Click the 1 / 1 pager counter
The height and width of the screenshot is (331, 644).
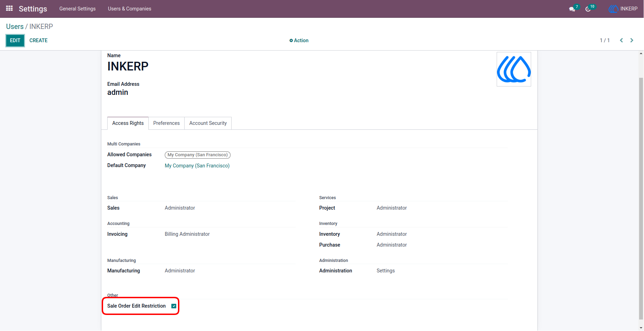click(605, 40)
